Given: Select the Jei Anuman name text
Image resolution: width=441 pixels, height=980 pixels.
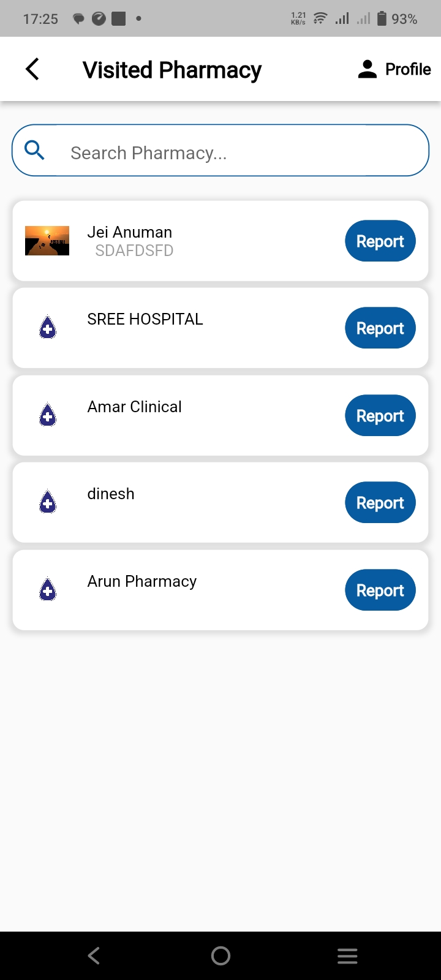Looking at the screenshot, I should (130, 232).
